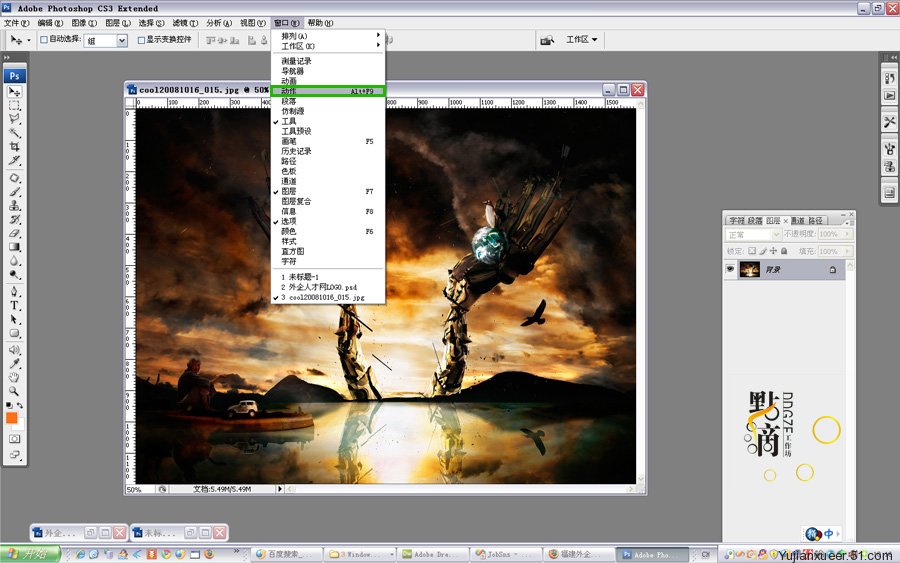Open the 不透明度 opacity arrow
Viewport: 900px width, 563px height.
(847, 234)
